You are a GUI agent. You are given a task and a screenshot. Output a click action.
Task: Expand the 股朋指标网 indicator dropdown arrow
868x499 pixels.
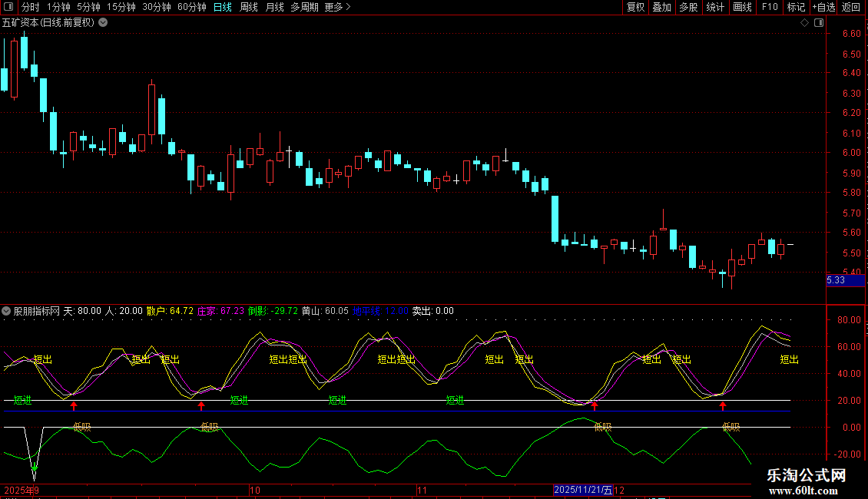(7, 312)
